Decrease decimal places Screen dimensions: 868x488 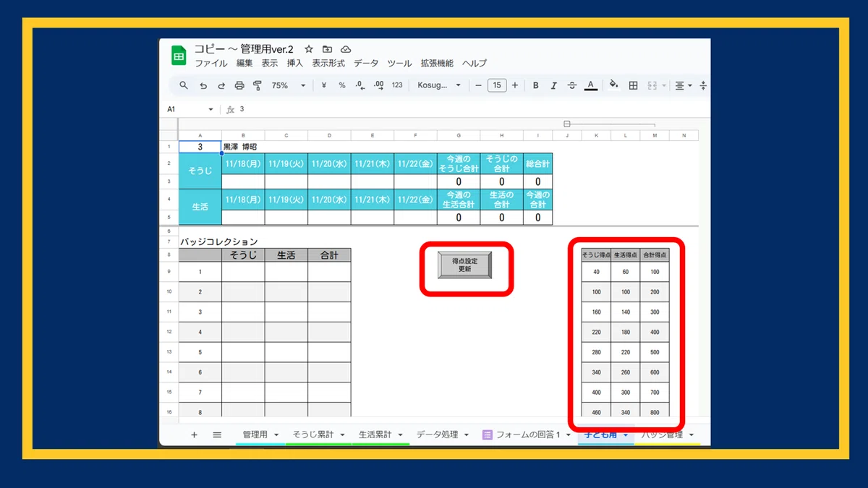tap(360, 85)
